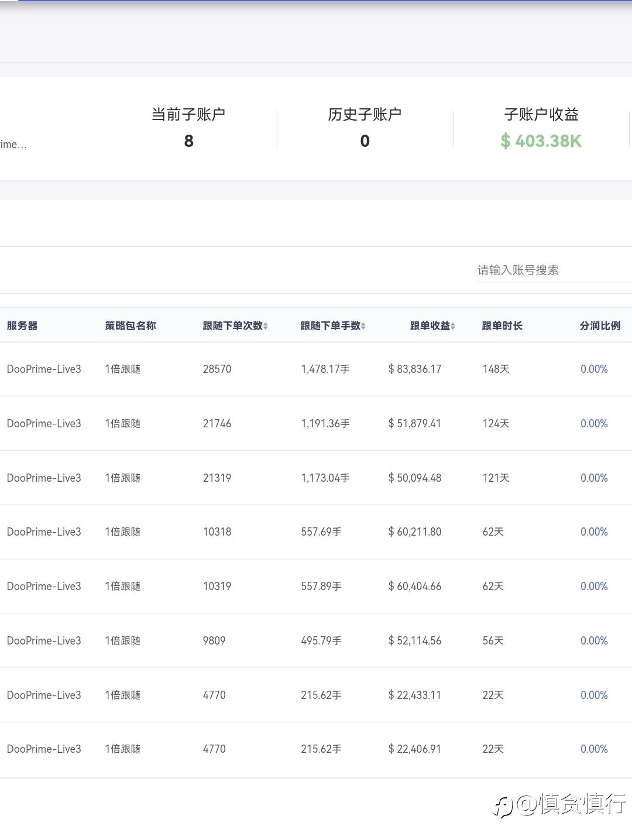The height and width of the screenshot is (840, 632).
Task: Click the Weibo logo in the watermark
Action: pos(503,806)
